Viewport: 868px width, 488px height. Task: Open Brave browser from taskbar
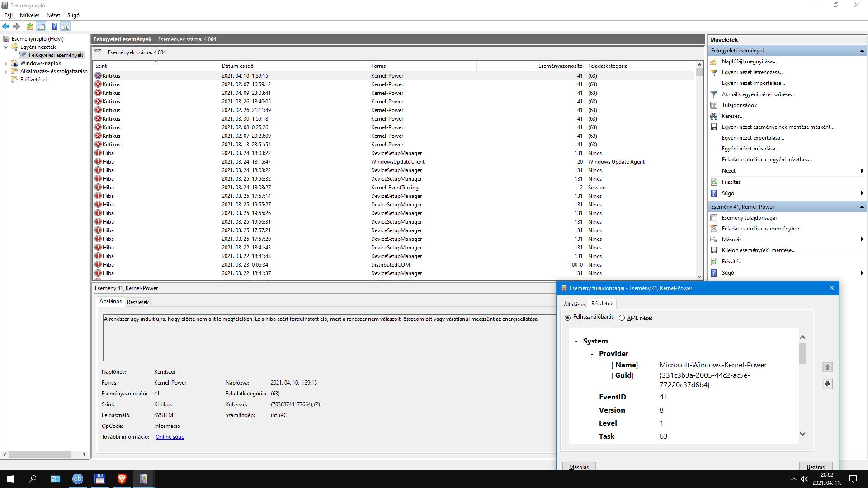pos(122,479)
